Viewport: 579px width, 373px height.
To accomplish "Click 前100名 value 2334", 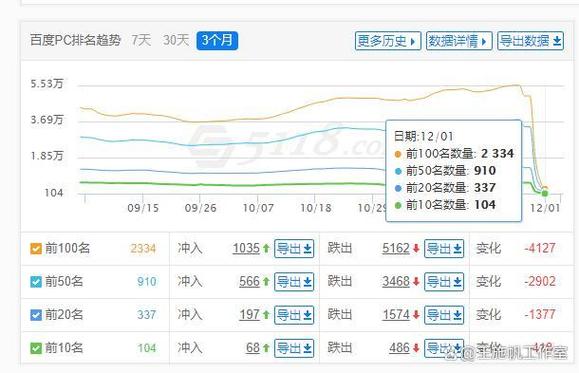I will coord(143,249).
